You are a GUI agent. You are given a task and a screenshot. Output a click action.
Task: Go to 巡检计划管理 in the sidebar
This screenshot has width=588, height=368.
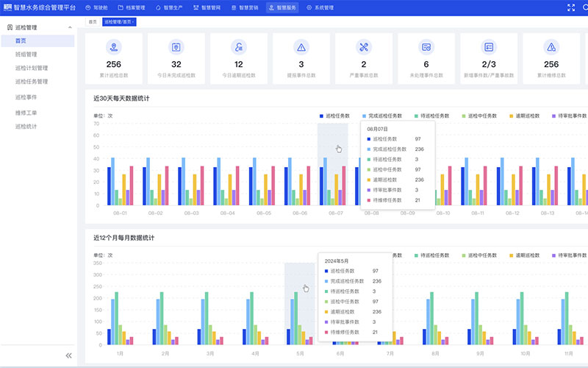(32, 68)
